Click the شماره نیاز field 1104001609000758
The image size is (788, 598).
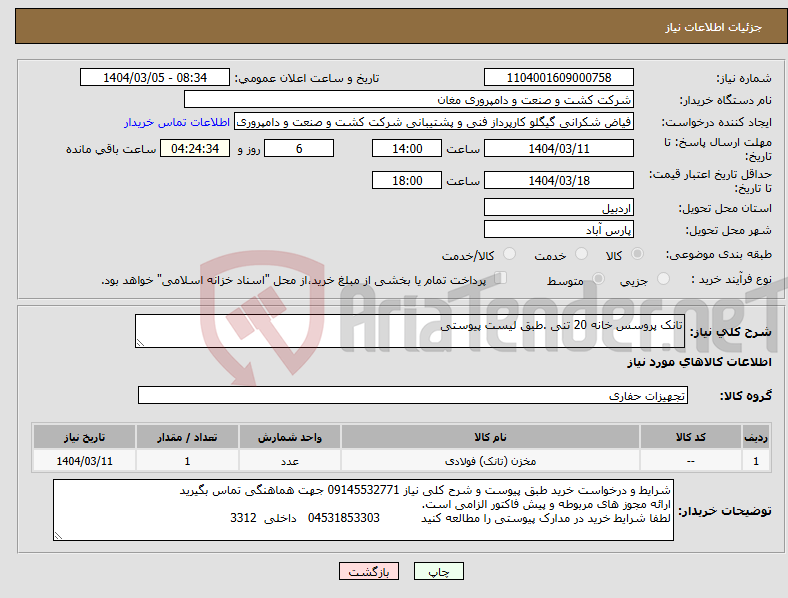point(559,77)
